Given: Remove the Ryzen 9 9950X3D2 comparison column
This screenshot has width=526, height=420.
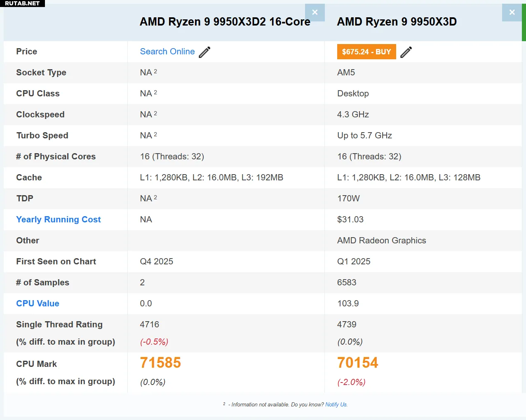Looking at the screenshot, I should [315, 12].
